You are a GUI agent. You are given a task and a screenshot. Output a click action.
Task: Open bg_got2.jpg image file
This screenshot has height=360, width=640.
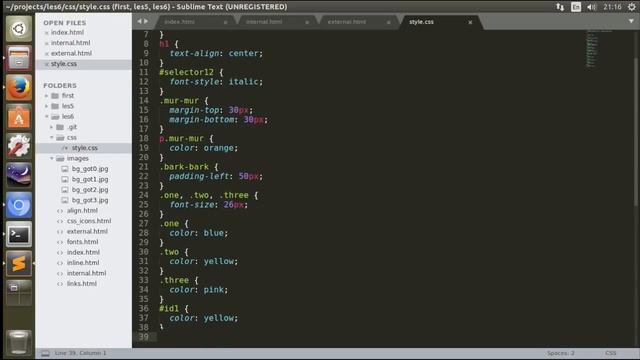[90, 190]
